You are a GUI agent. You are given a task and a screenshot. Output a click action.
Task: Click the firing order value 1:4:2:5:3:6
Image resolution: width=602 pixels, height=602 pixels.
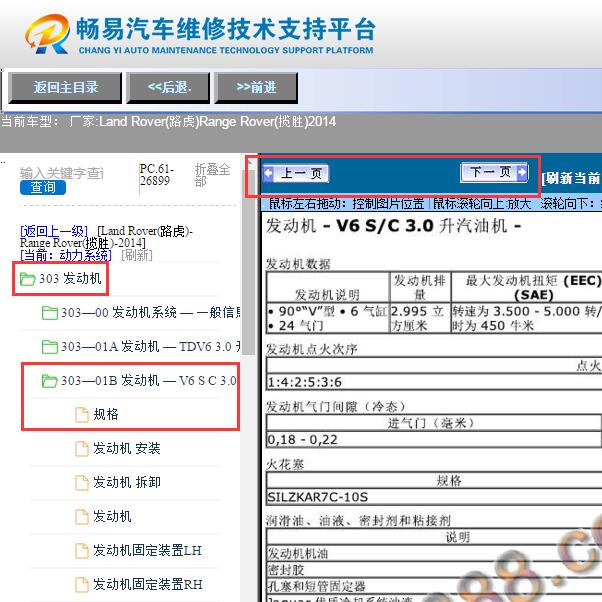click(x=304, y=382)
